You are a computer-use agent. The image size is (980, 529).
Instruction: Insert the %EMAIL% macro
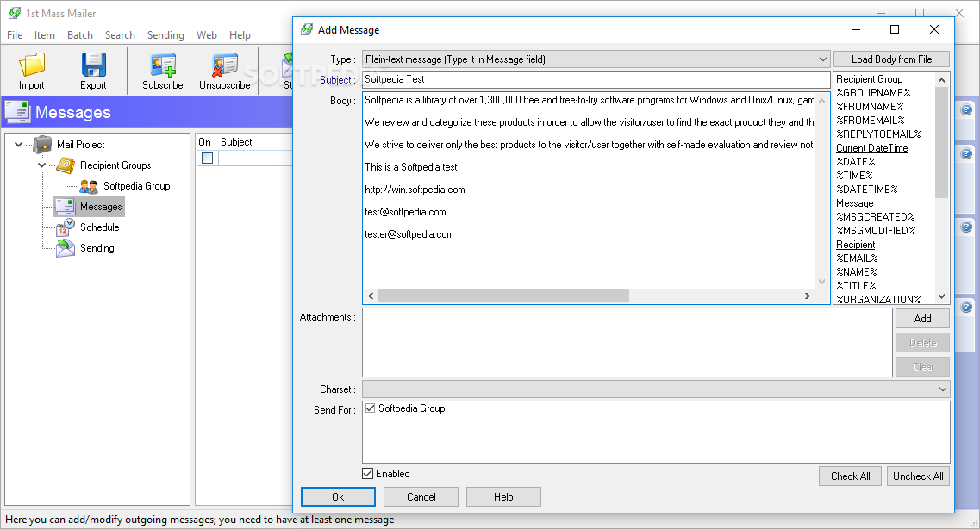click(857, 258)
